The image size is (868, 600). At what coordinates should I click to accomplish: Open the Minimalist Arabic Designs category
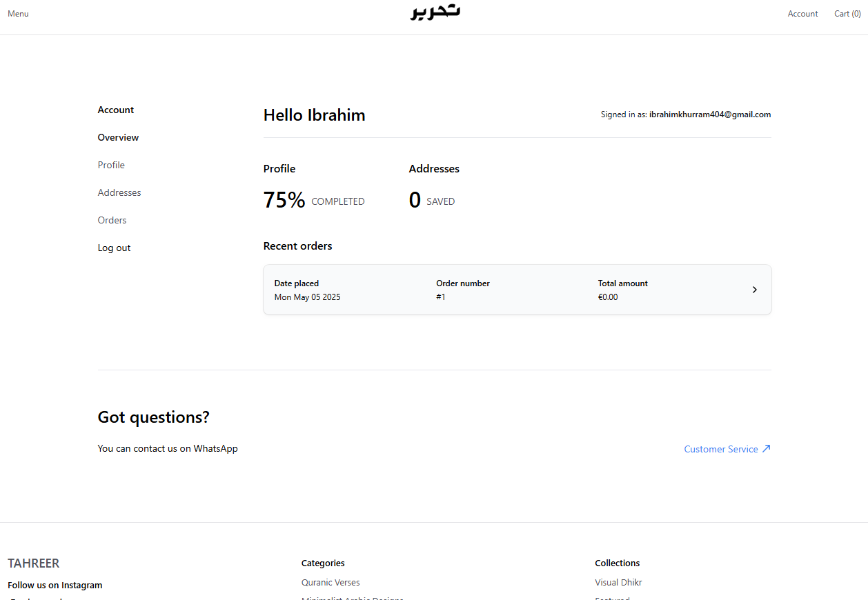[353, 597]
